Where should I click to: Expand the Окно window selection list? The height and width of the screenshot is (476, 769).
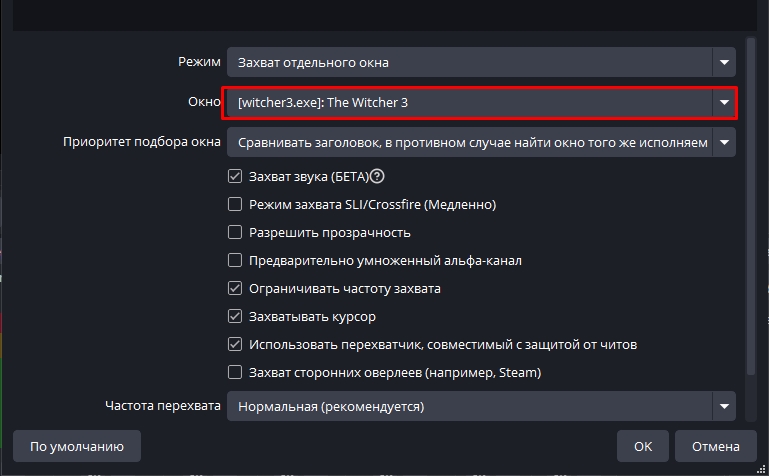point(724,102)
